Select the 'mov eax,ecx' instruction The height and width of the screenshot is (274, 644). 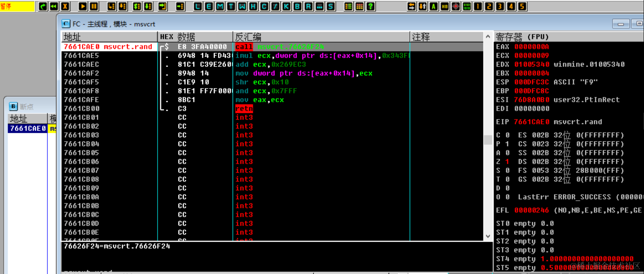pos(259,100)
